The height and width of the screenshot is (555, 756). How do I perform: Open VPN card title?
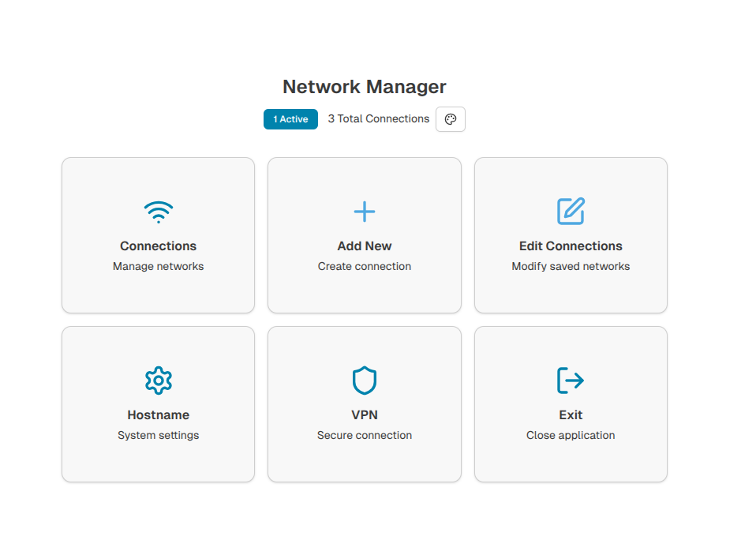pyautogui.click(x=365, y=414)
